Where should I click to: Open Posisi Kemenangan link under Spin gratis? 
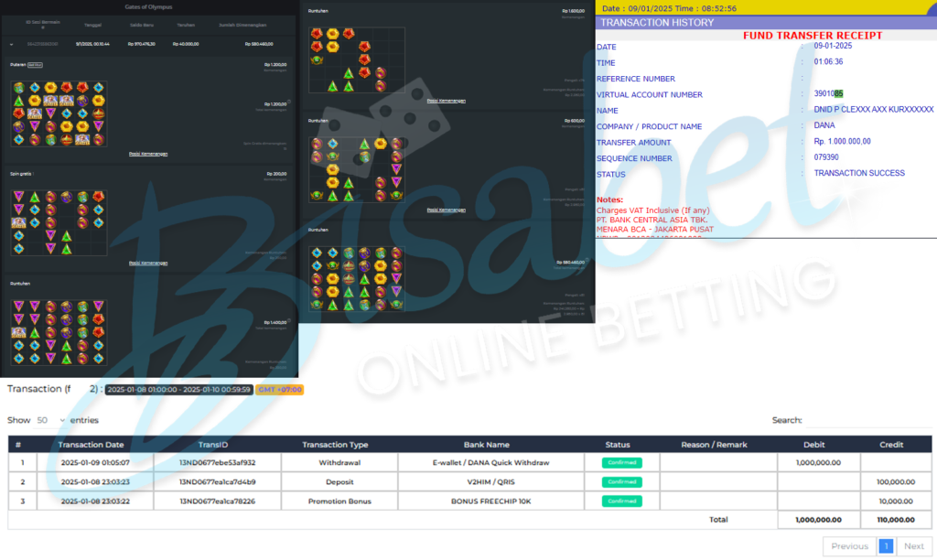148,263
